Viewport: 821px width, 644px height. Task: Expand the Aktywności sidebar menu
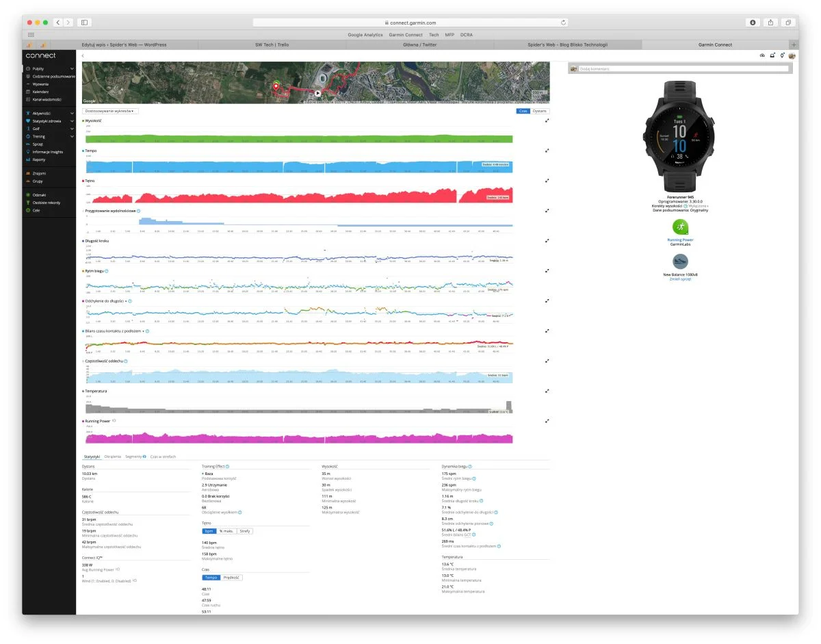(72, 113)
